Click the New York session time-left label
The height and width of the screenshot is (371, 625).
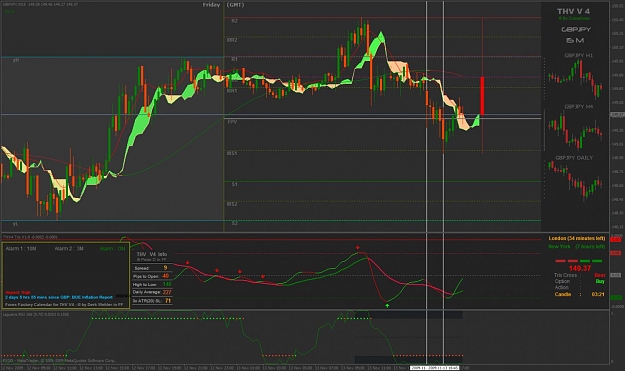tap(576, 247)
